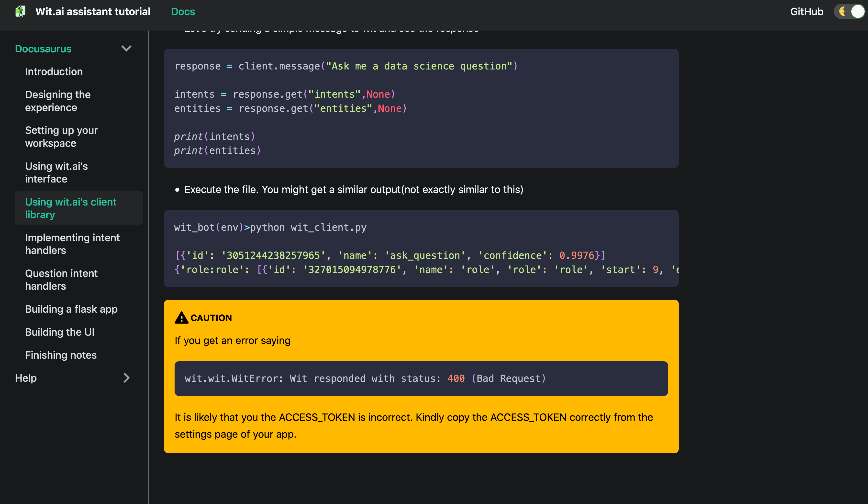Open the Finishing notes page
This screenshot has height=504, width=868.
(61, 355)
